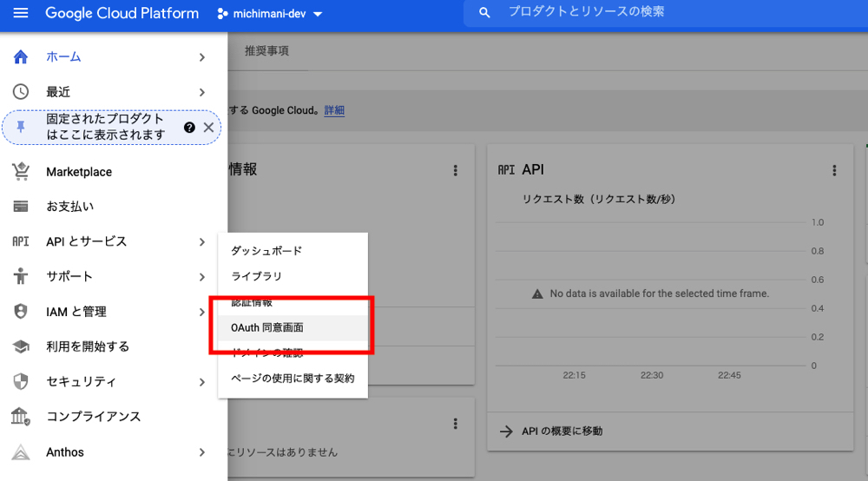Open the 最近 recent items entry
Screen dimensions: 868x481
[58, 92]
